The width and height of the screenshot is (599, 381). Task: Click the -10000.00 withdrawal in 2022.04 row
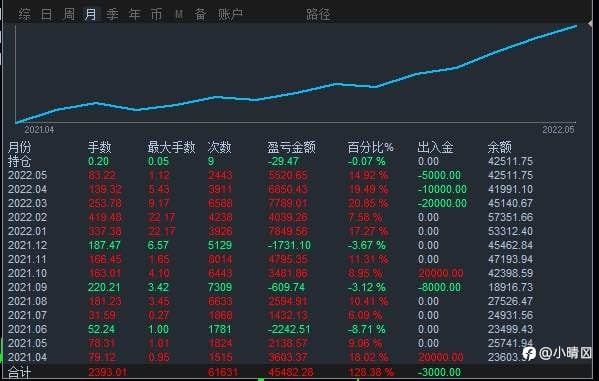(442, 190)
